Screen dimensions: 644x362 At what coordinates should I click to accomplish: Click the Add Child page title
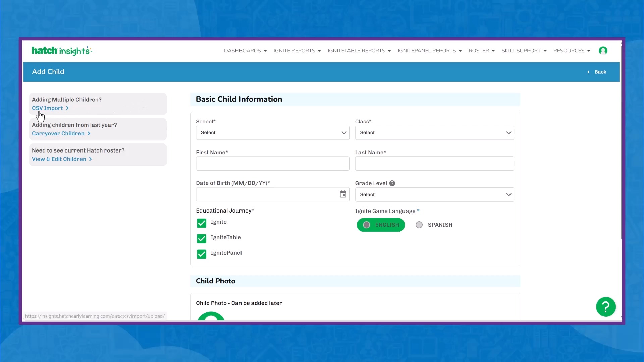(x=48, y=72)
